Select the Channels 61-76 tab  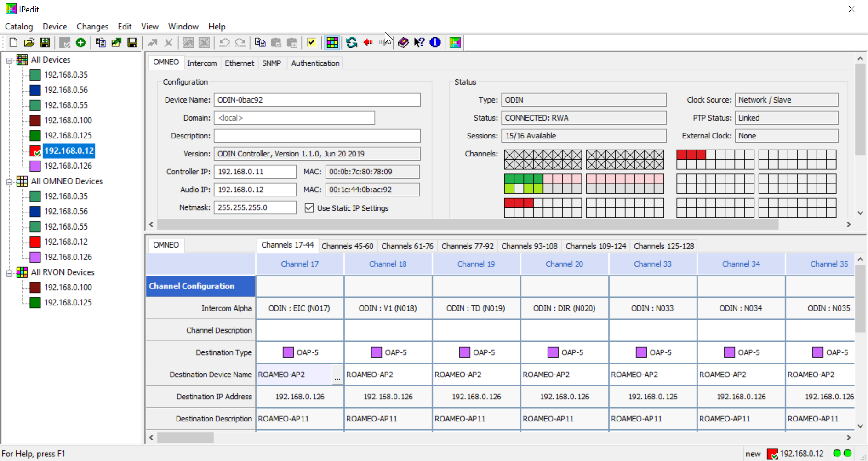(407, 246)
